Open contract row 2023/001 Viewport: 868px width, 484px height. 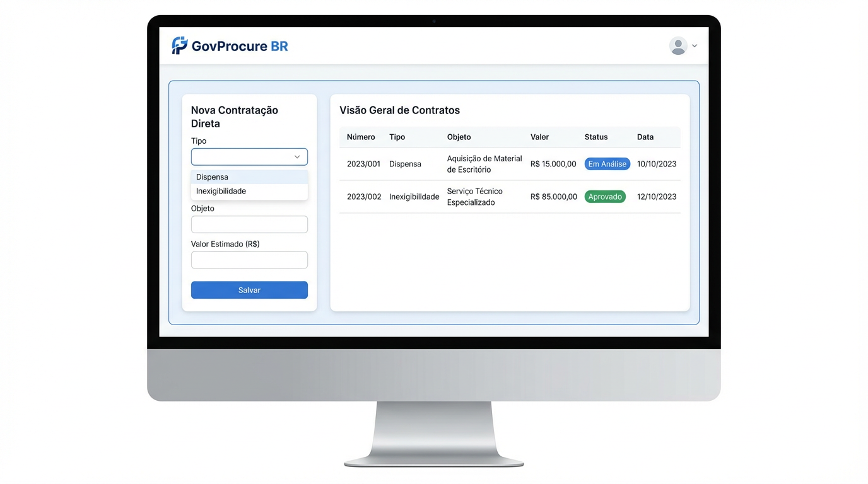point(363,164)
